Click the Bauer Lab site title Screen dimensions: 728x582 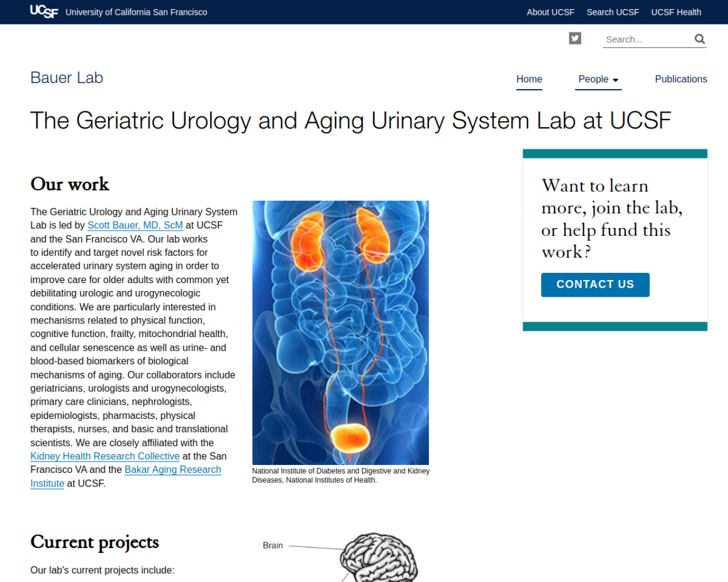(67, 78)
